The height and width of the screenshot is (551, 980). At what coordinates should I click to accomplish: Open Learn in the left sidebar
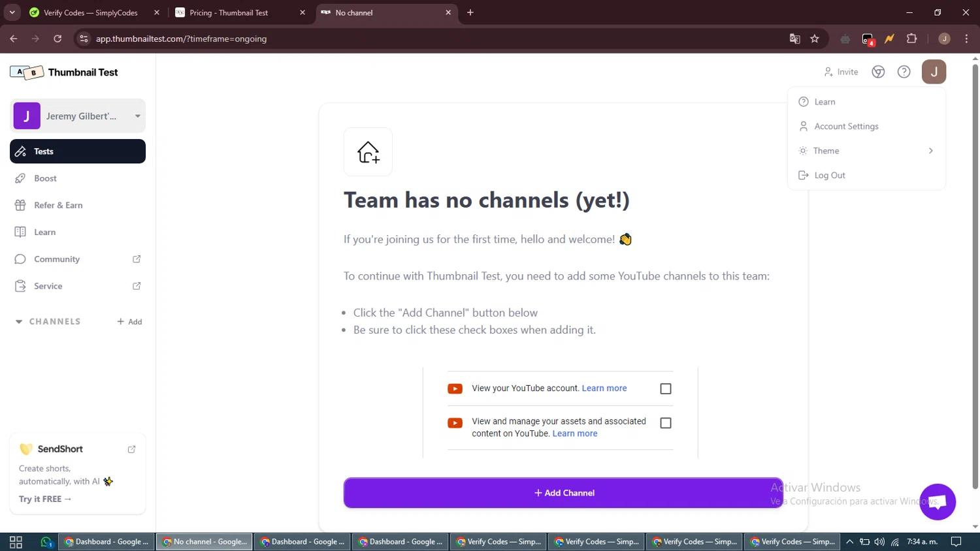78,232
